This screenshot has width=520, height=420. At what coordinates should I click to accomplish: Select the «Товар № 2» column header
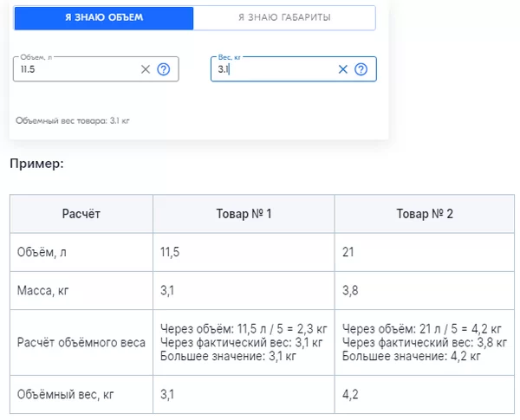[x=425, y=213]
